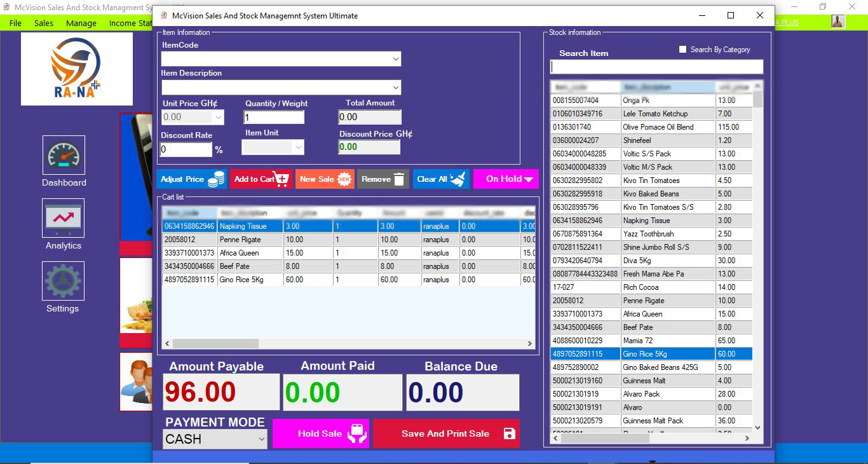Open the Analytics chart icon

point(64,218)
